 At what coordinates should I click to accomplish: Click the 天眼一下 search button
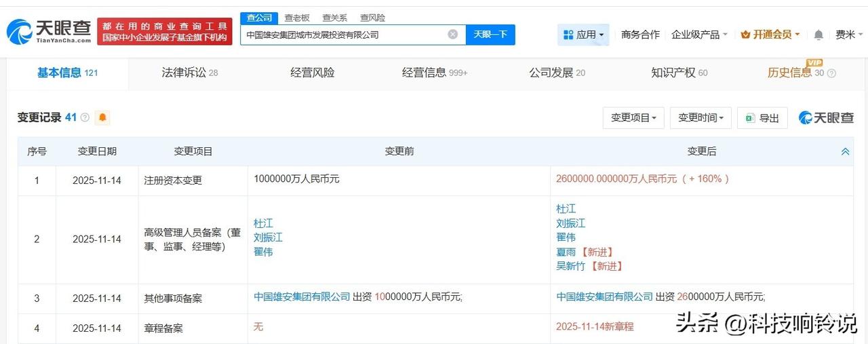pyautogui.click(x=490, y=35)
